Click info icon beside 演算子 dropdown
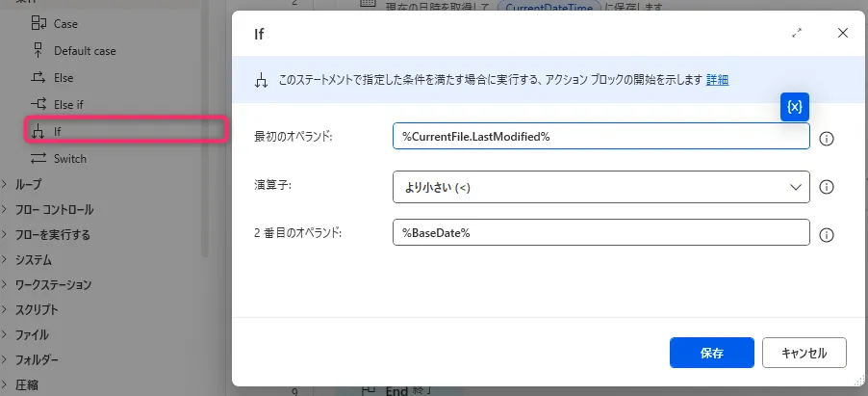Viewport: 868px width, 396px height. click(x=826, y=187)
